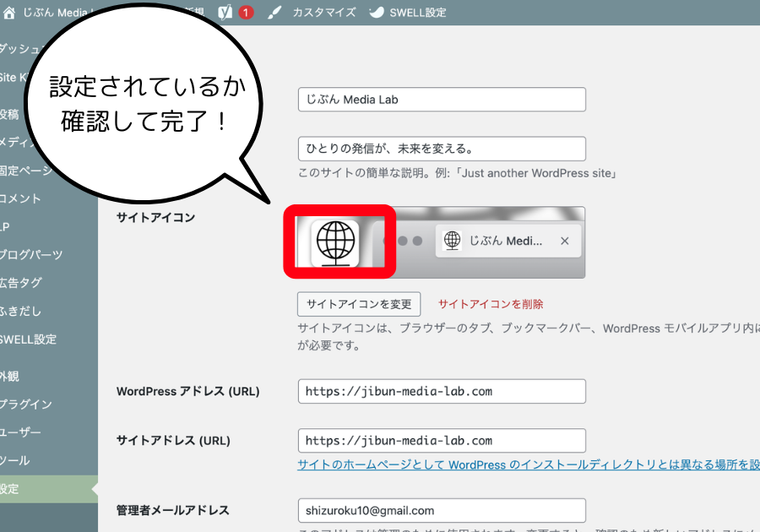Click the メディア (Media) icon in sidebar

click(x=13, y=144)
